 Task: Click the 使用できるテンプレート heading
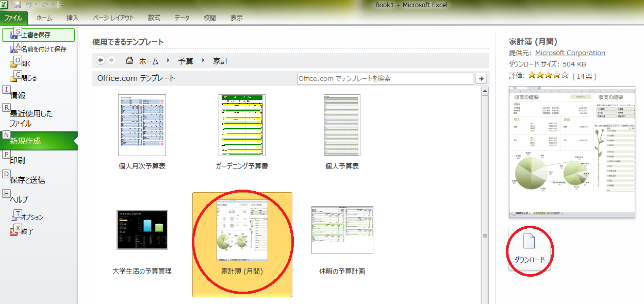(x=128, y=42)
